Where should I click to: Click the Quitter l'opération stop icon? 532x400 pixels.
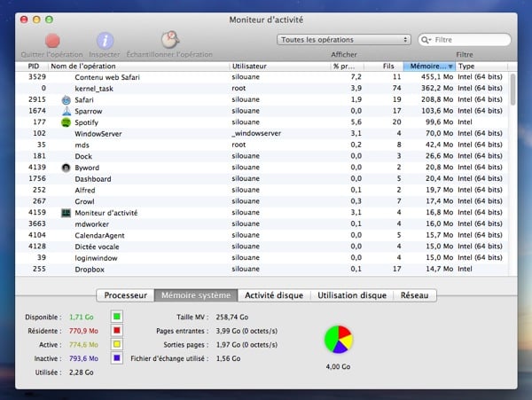click(52, 41)
